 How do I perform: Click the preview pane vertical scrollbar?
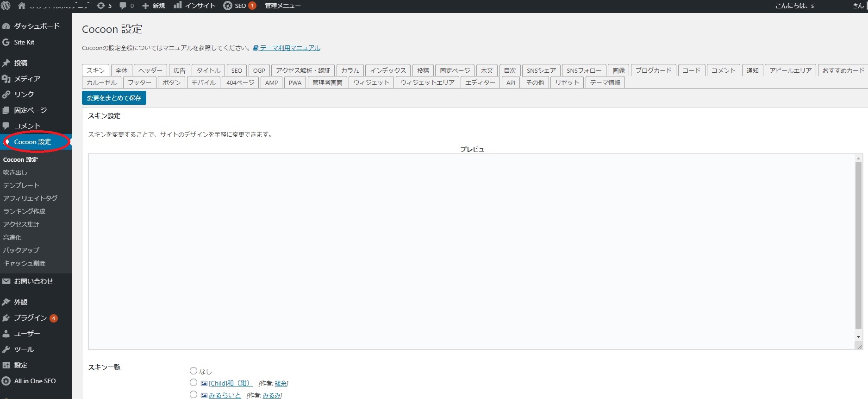858,246
